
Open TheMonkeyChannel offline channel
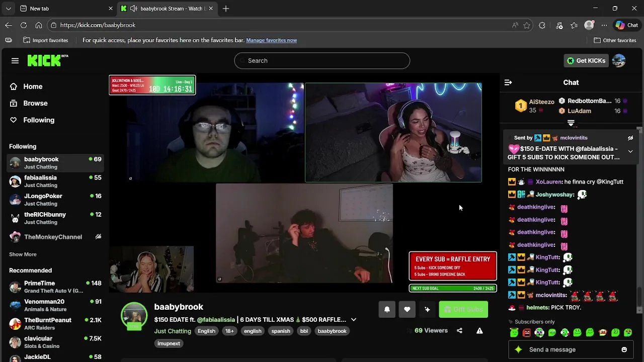[x=55, y=237]
